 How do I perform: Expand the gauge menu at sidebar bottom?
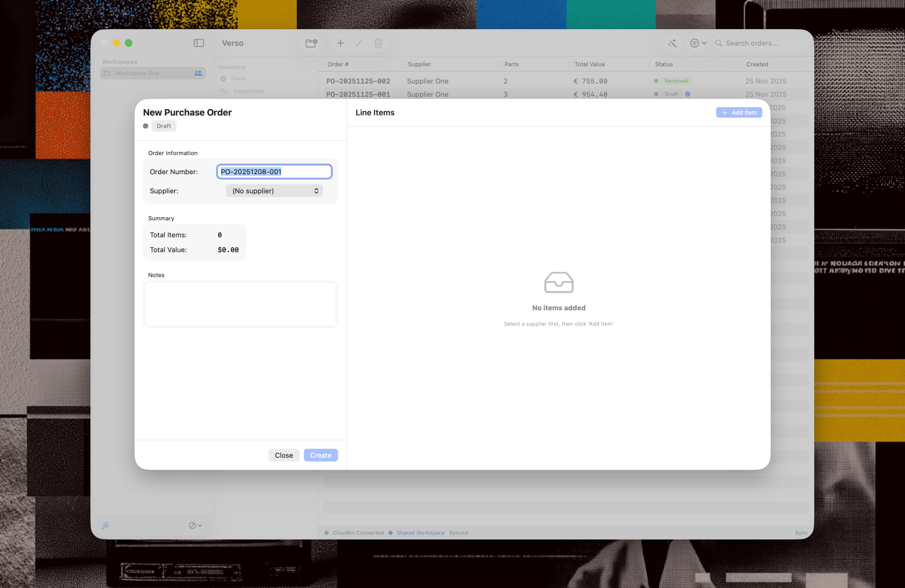coord(195,525)
